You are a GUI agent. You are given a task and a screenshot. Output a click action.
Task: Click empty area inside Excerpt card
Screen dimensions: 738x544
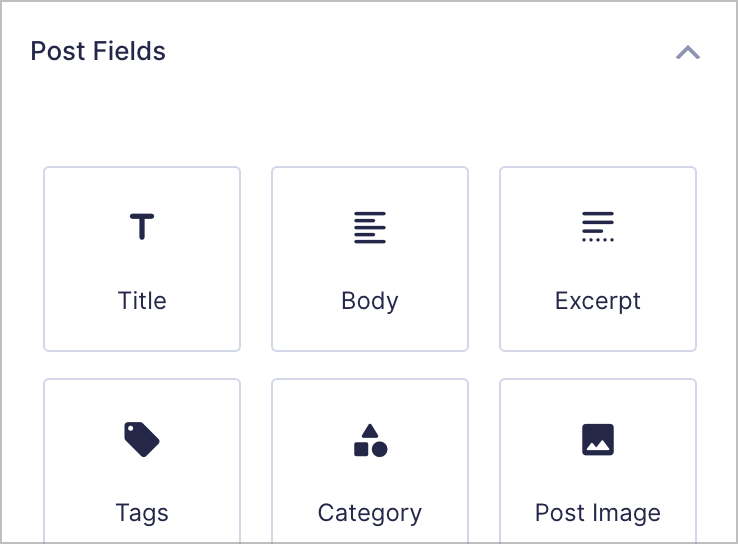click(x=534, y=264)
